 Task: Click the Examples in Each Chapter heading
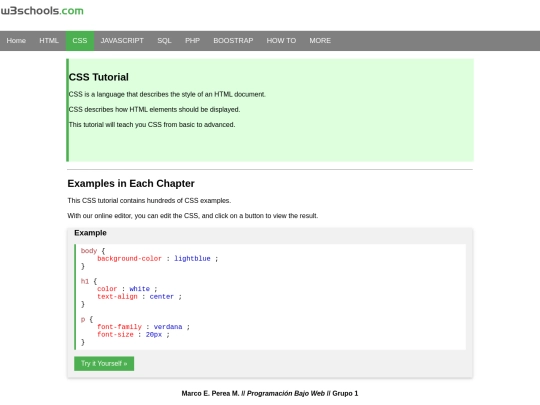131,184
